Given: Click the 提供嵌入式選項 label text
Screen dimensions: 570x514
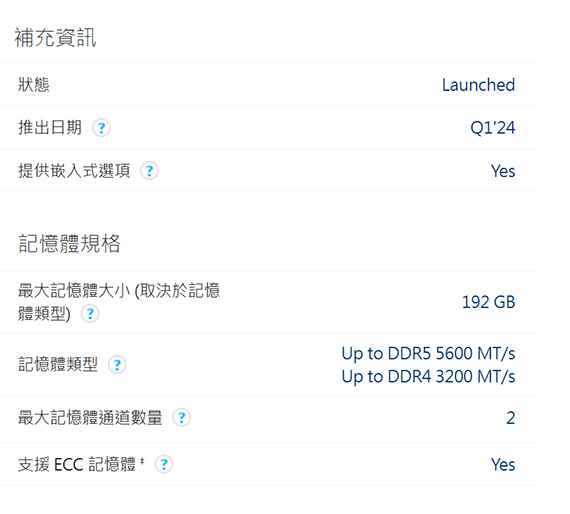Looking at the screenshot, I should pyautogui.click(x=74, y=170).
